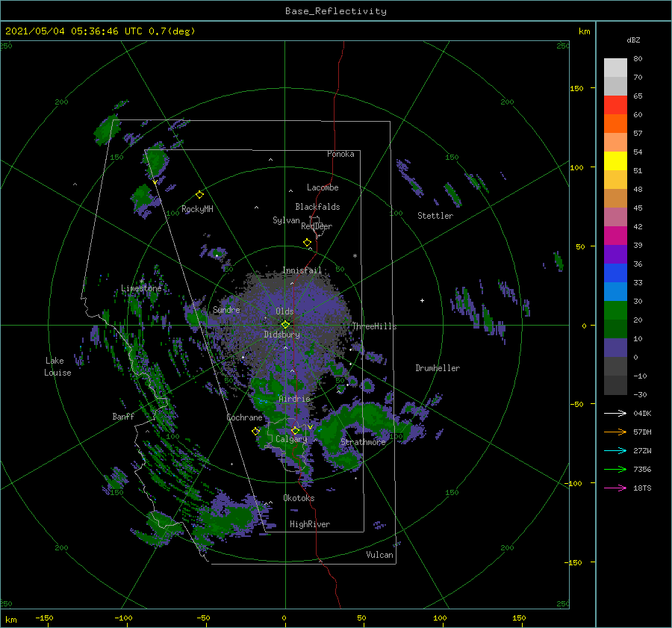Click the Olds label near radar center
This screenshot has height=628, width=672.
[x=284, y=311]
